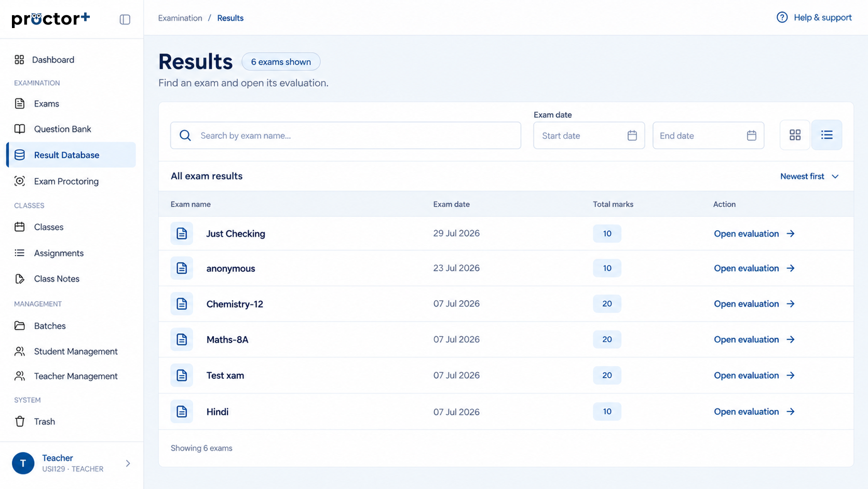This screenshot has height=489, width=868.
Task: Click the Examination breadcrumb
Action: coord(180,18)
